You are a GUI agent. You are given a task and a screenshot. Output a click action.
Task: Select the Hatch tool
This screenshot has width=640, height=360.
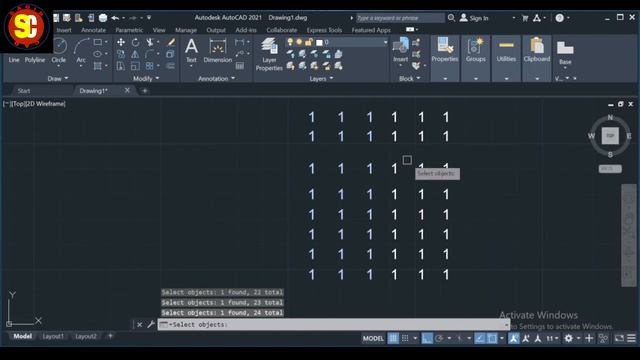pos(98,66)
